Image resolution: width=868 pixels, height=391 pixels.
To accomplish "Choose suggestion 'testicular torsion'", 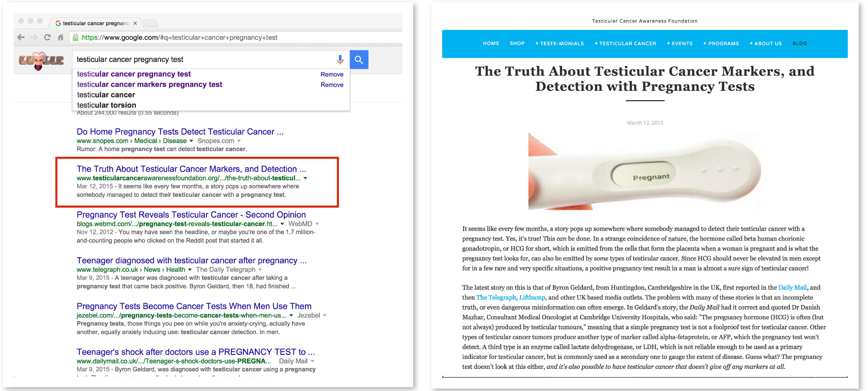I will tap(106, 105).
